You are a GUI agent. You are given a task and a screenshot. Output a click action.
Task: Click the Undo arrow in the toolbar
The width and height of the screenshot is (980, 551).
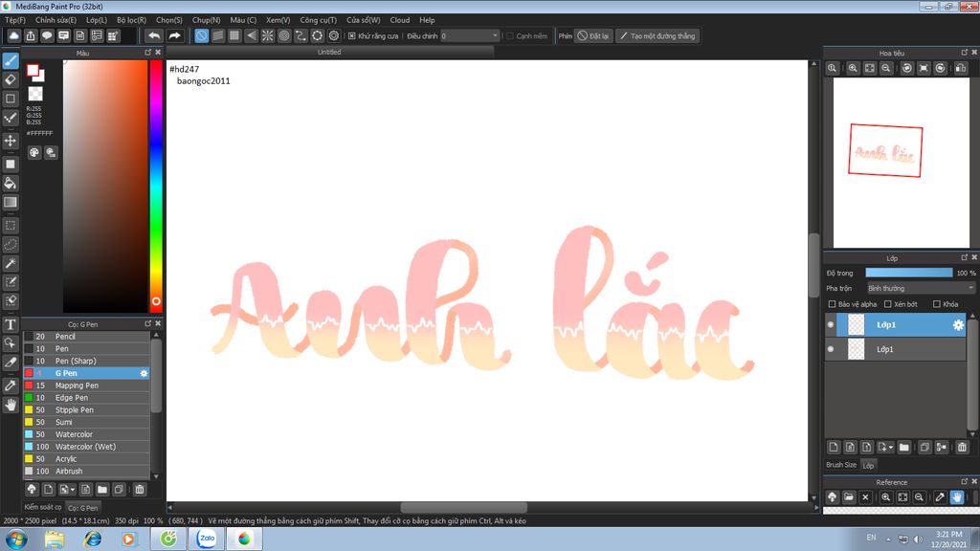click(154, 35)
